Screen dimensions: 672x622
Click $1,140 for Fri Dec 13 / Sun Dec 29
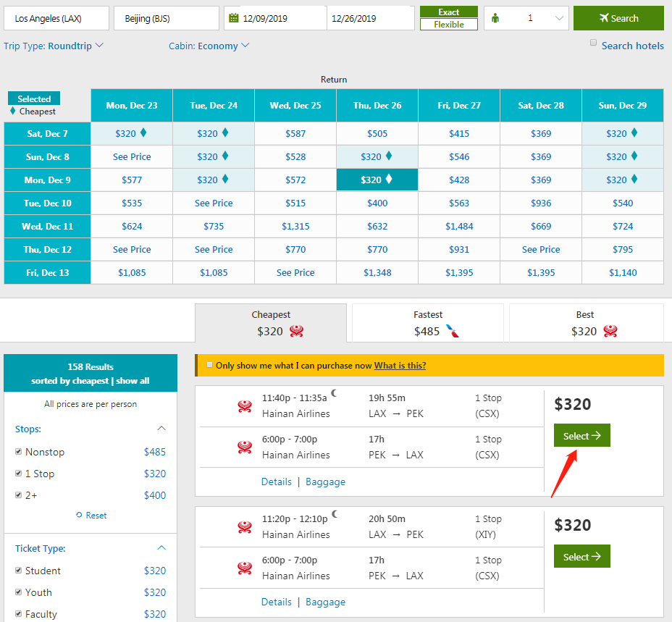pyautogui.click(x=623, y=272)
